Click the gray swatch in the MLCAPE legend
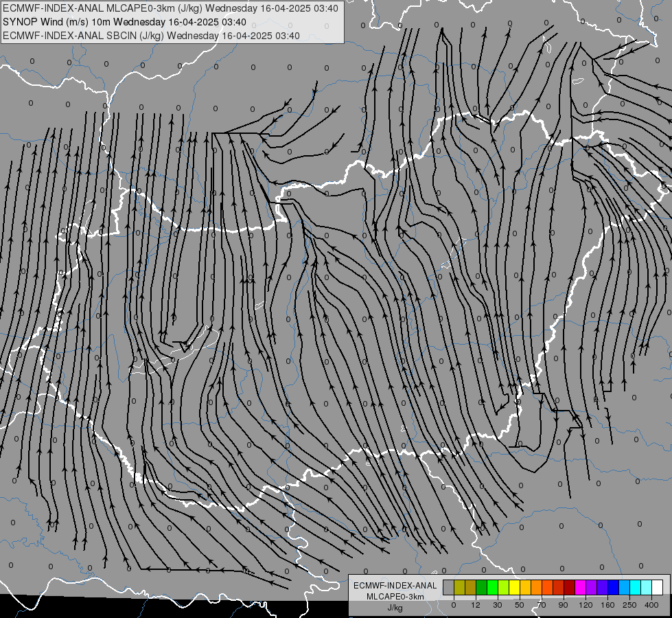 (449, 587)
